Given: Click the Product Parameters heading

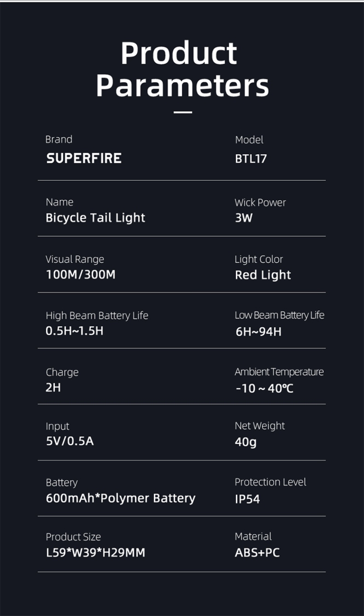Looking at the screenshot, I should pos(182,69).
